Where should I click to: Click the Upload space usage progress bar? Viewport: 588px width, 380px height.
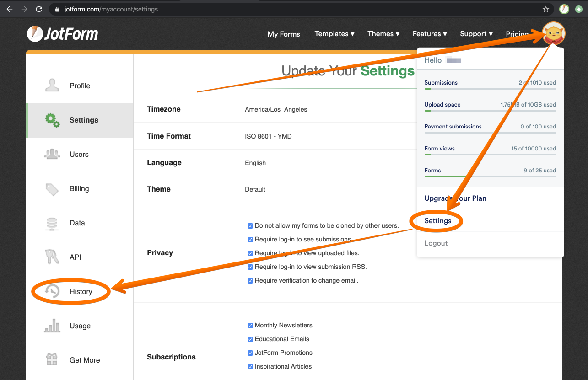tap(490, 111)
